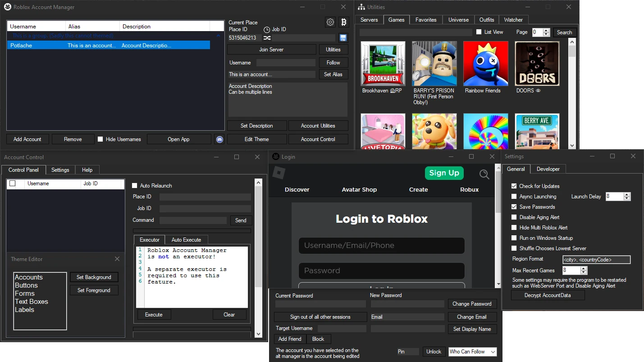Click the Join Server button
Screen dimensions: 644x362
271,49
